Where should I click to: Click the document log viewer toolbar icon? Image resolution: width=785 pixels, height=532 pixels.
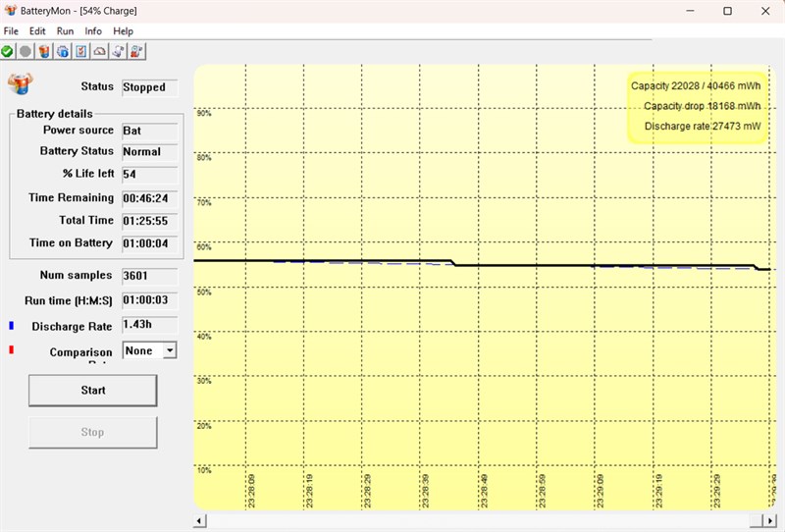[x=118, y=51]
